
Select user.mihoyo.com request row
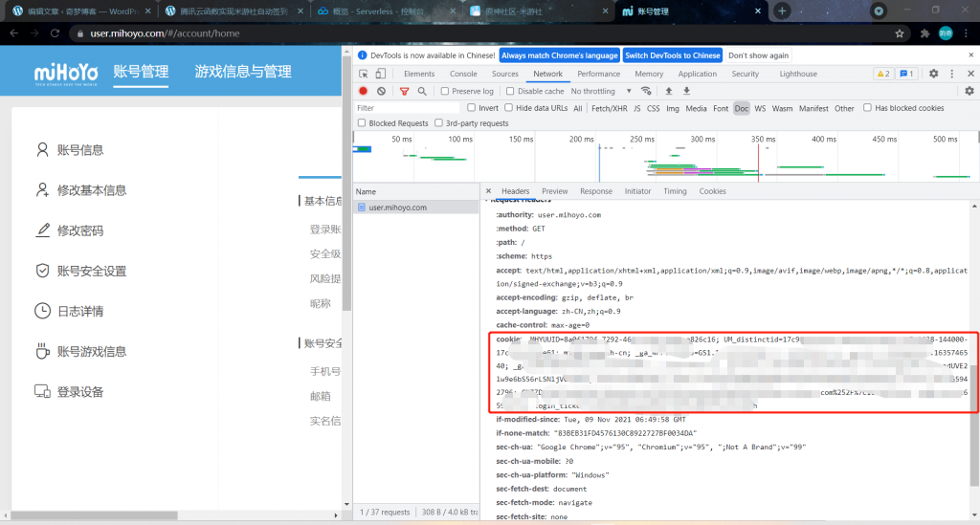(416, 208)
